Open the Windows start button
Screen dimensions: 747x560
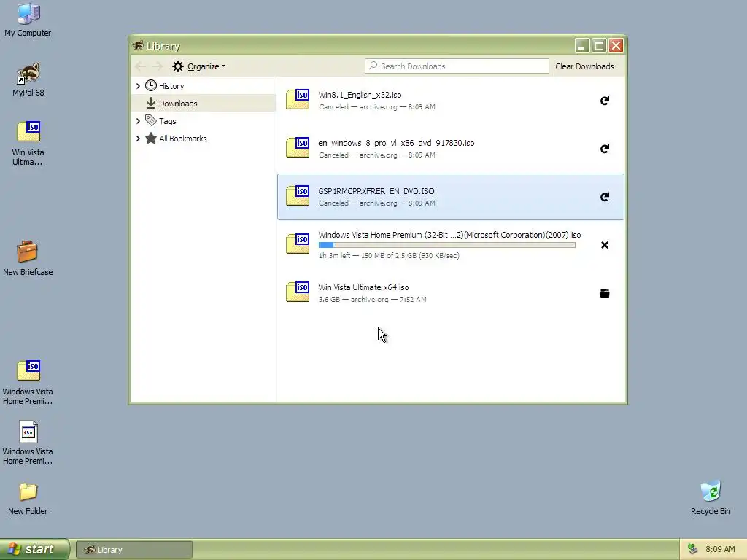(x=35, y=549)
